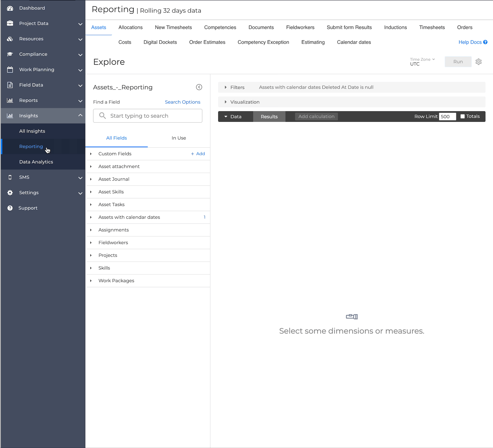Click the search magnifier in Find a Field
493x448 pixels.
click(103, 116)
